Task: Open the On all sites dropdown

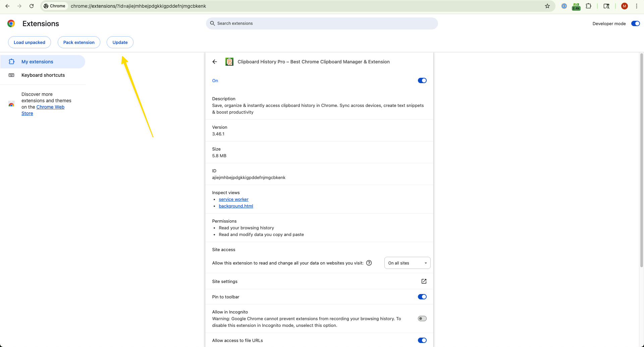Action: (x=407, y=263)
